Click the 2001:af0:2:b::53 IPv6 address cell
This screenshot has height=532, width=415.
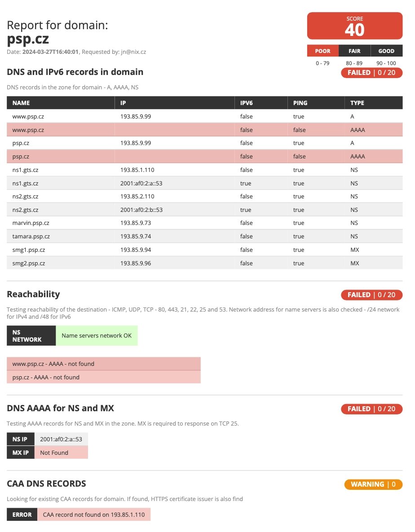click(141, 210)
